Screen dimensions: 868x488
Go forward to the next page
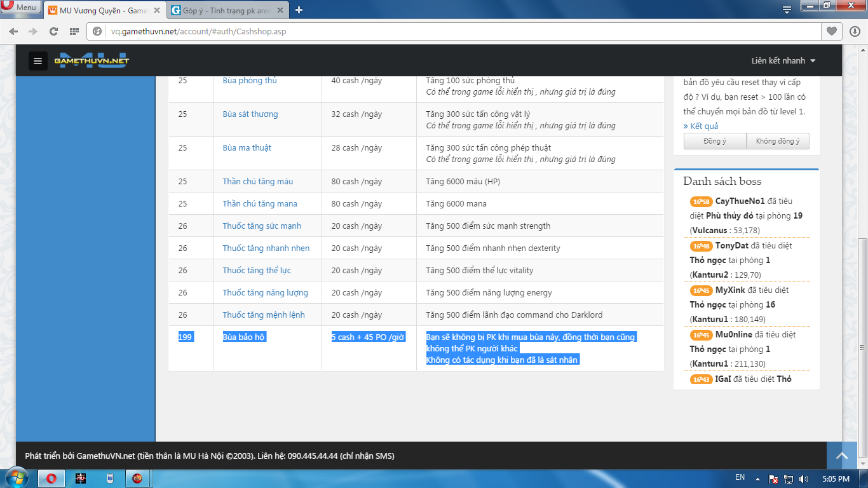(33, 31)
